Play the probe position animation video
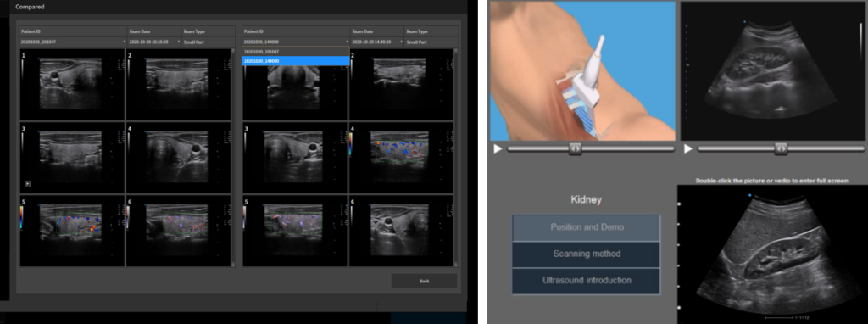 pos(497,149)
